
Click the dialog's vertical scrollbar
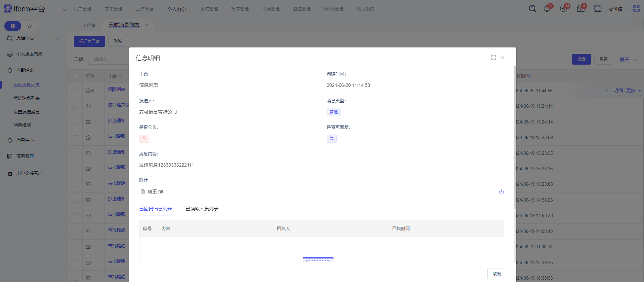click(515, 135)
